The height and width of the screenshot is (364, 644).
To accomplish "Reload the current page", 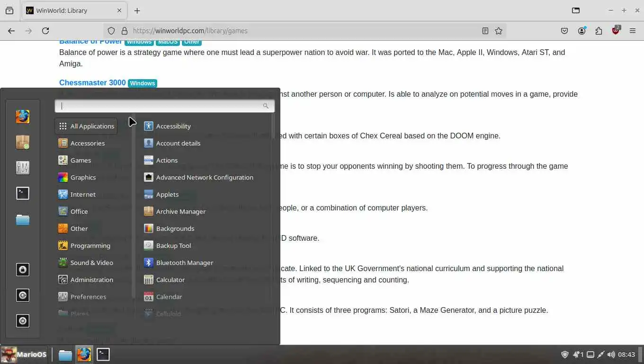I will point(45,31).
